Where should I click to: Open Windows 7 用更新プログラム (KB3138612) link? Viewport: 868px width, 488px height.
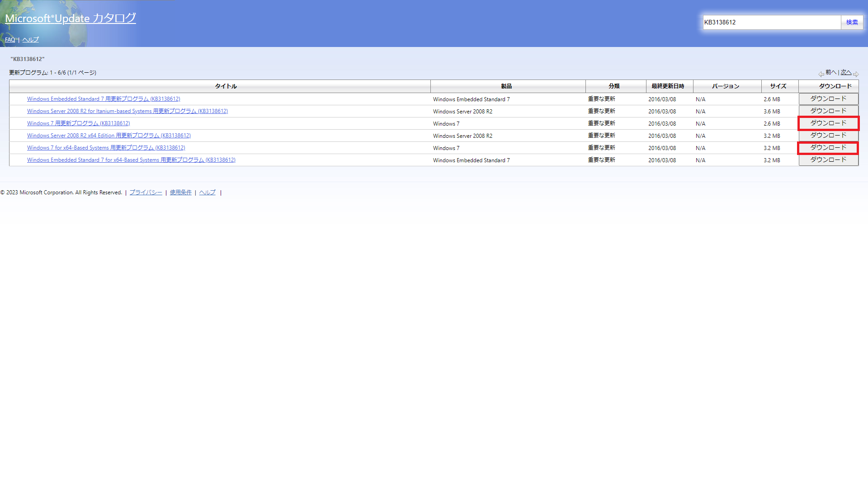point(79,123)
